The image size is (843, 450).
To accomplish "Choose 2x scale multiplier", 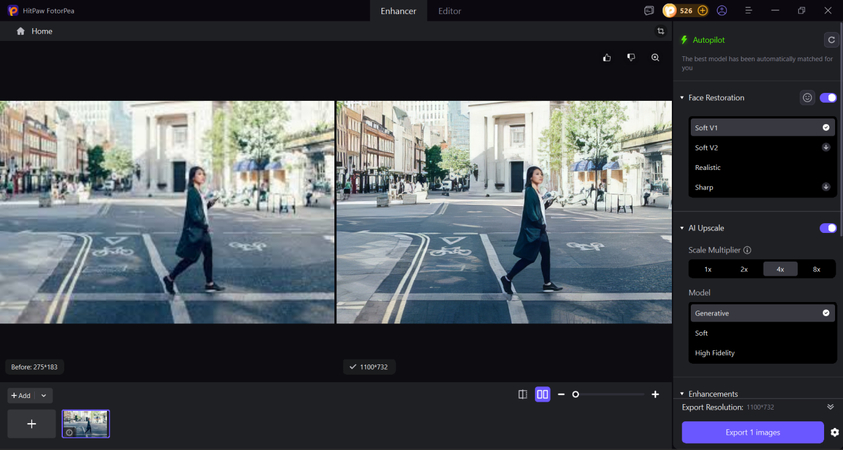I will pyautogui.click(x=744, y=269).
